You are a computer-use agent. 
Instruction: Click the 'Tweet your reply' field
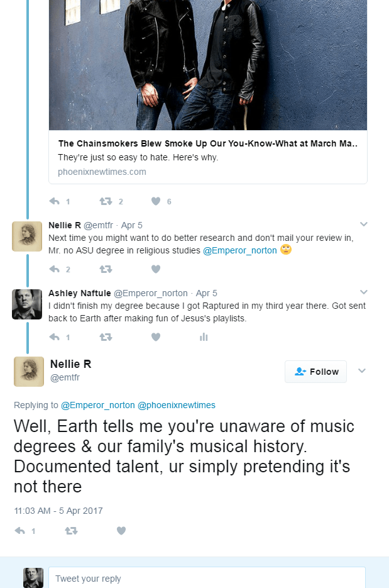click(x=207, y=579)
